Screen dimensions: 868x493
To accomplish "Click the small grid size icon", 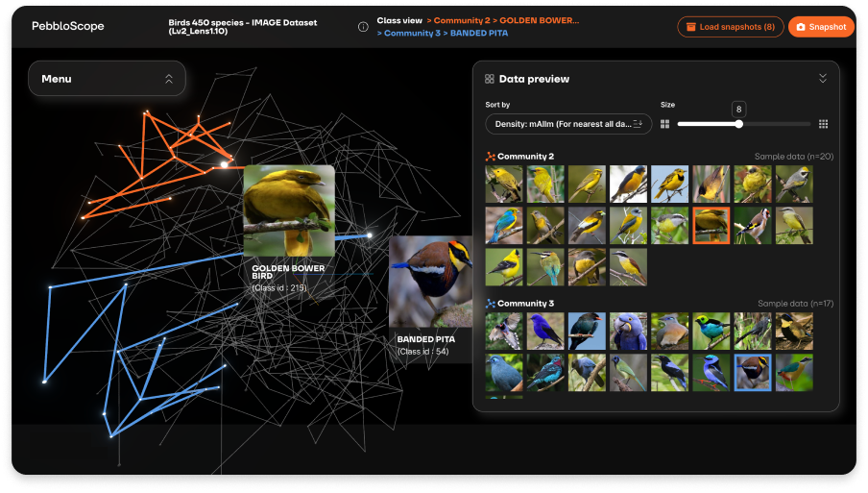I will point(664,124).
